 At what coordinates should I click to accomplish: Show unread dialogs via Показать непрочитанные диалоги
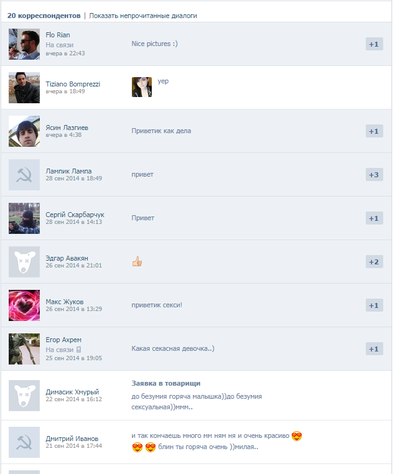click(x=143, y=16)
